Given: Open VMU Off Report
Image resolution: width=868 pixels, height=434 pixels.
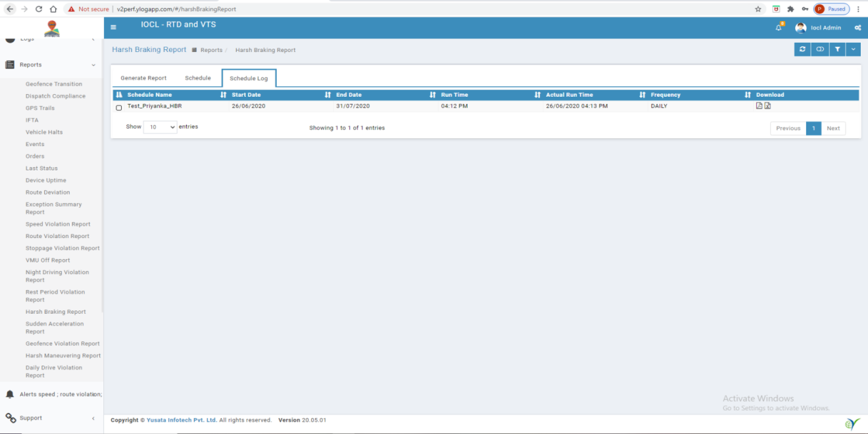Looking at the screenshot, I should 47,260.
